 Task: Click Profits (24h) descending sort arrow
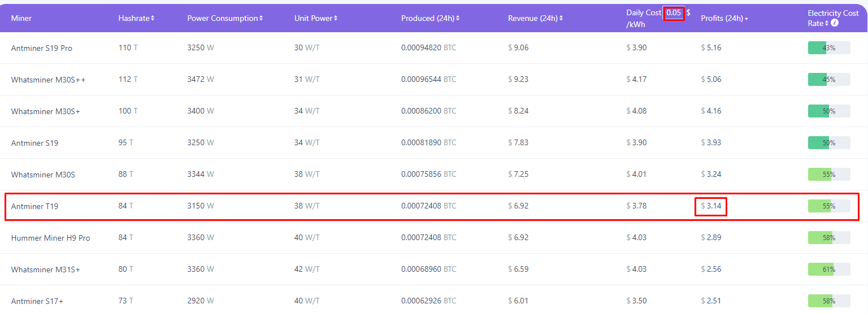[x=747, y=19]
